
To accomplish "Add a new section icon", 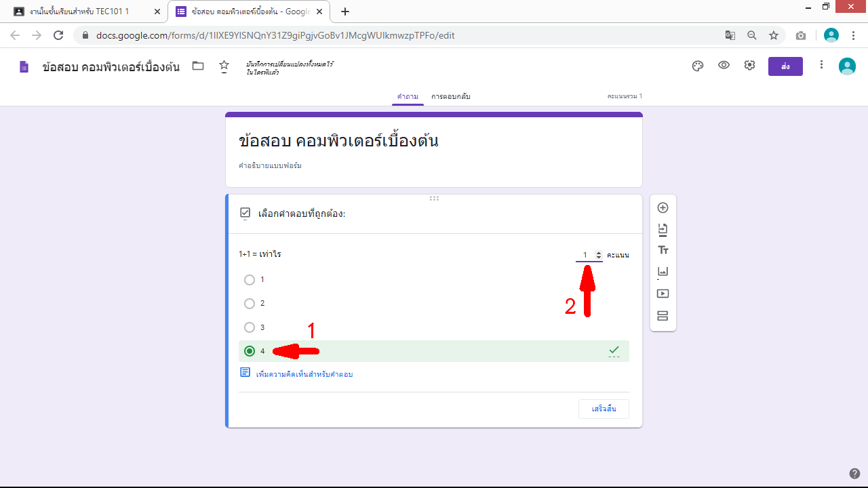I will 663,316.
